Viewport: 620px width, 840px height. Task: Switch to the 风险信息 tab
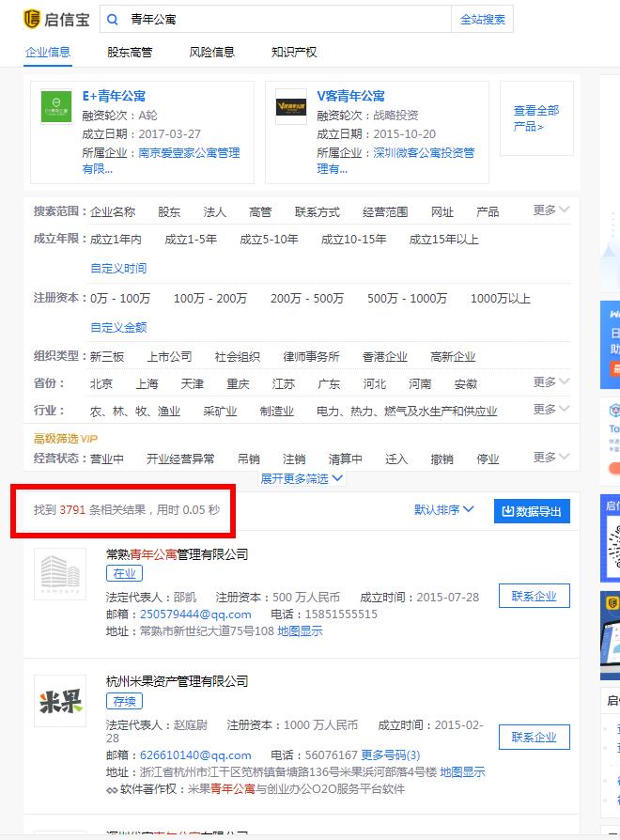point(212,52)
